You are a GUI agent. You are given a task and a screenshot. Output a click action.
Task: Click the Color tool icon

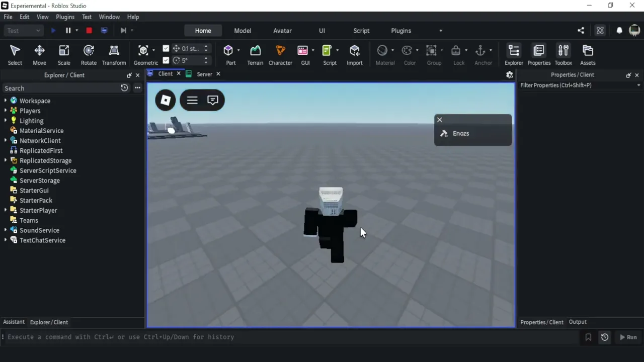pos(407,50)
